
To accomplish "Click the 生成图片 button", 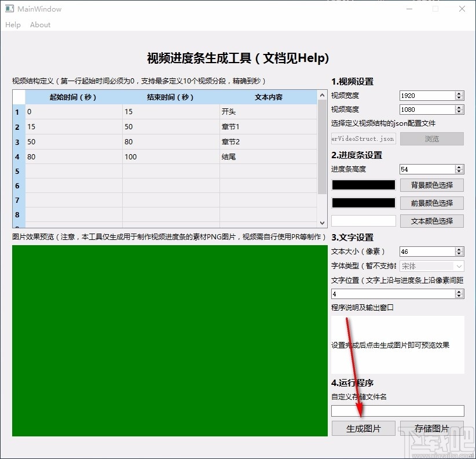I will point(363,428).
